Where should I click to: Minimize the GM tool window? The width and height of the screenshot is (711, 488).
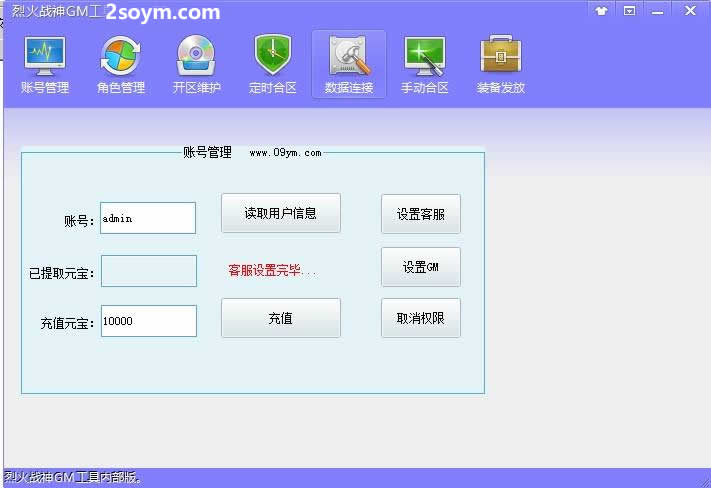click(657, 11)
